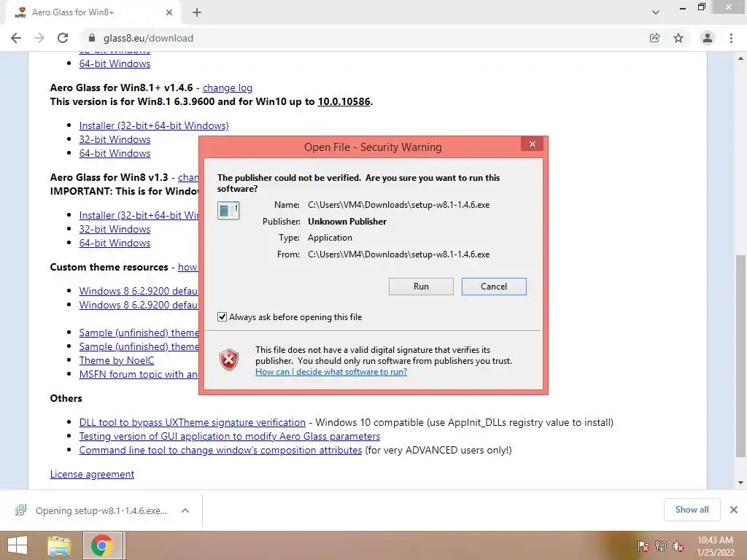This screenshot has width=747, height=560.
Task: Click Show all downloads
Action: (x=692, y=510)
